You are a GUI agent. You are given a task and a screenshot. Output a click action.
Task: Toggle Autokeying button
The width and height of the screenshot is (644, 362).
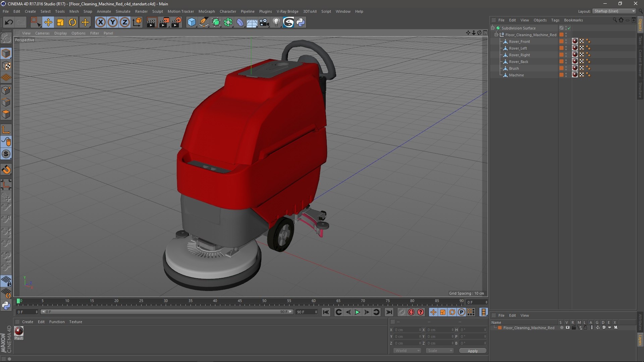click(x=411, y=312)
